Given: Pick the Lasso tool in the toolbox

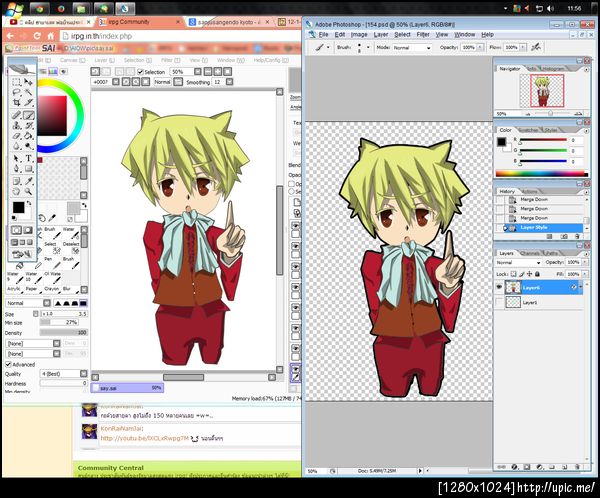Looking at the screenshot, I should point(16,92).
